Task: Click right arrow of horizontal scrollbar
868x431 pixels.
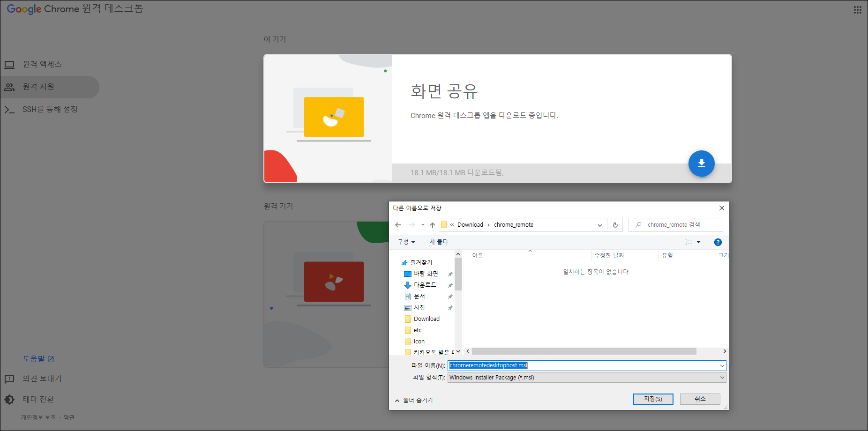Action: click(725, 351)
